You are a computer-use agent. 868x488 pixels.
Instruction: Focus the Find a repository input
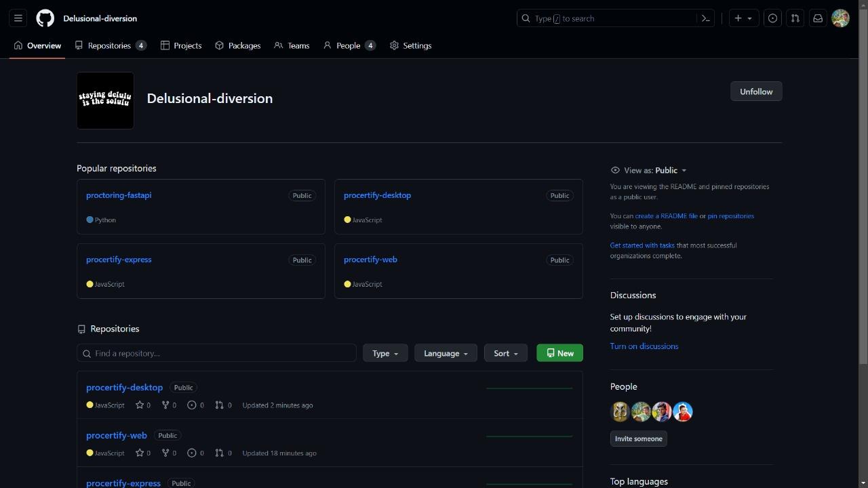tap(216, 353)
